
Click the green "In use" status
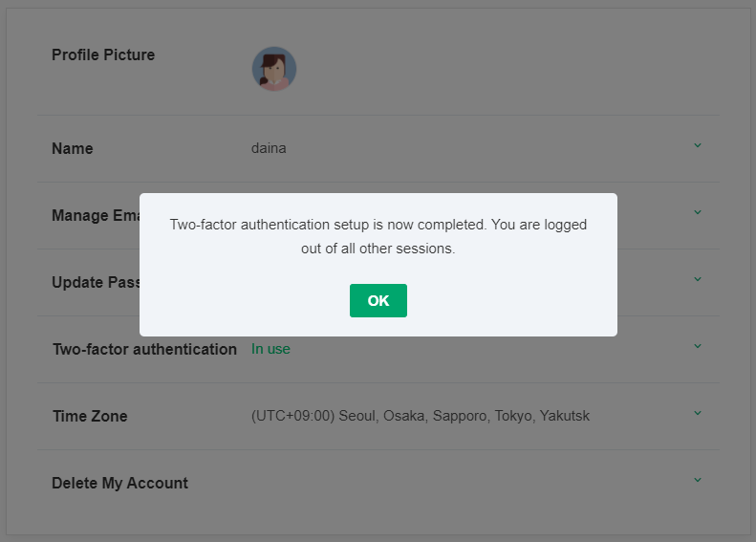(x=270, y=349)
